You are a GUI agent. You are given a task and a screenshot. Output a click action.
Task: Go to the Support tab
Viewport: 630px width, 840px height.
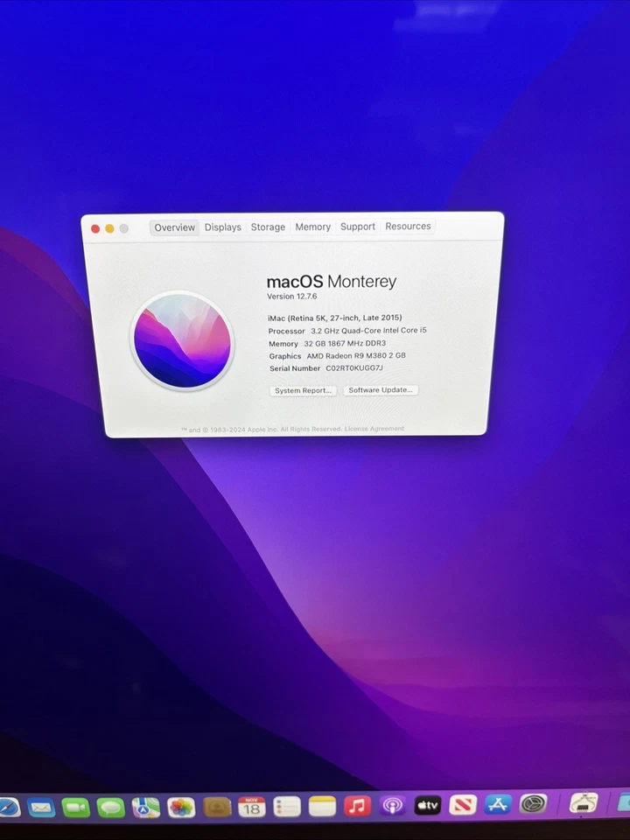coord(358,226)
